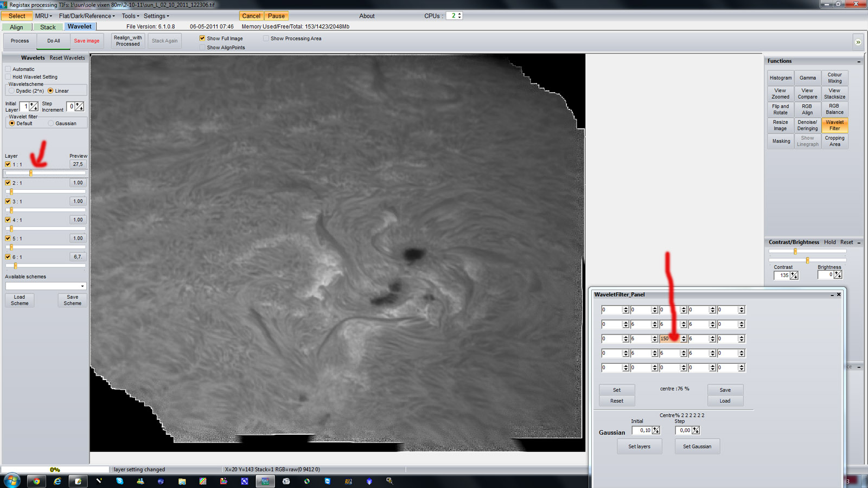This screenshot has height=488, width=868.
Task: Open the RGB Balance function
Action: pos(834,110)
